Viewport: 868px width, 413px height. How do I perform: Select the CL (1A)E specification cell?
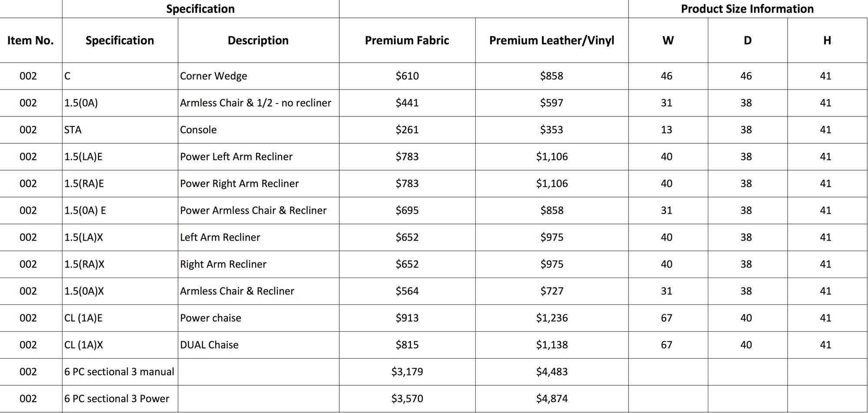tap(120, 318)
